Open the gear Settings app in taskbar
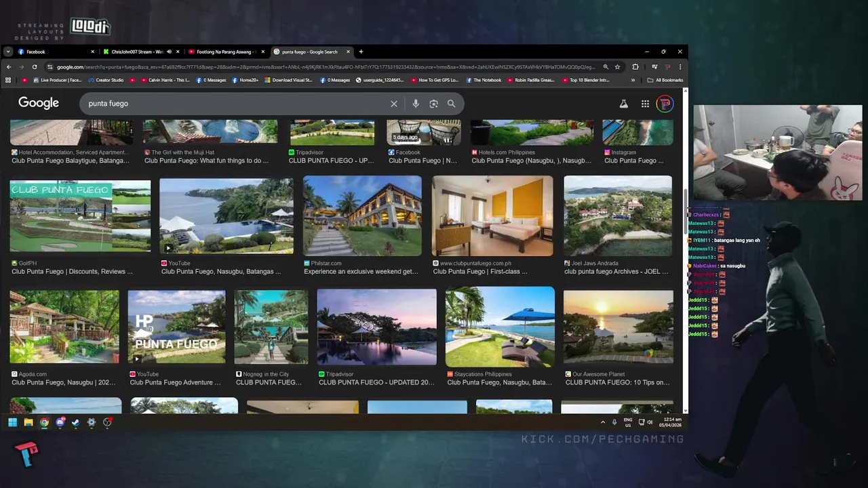Image resolution: width=868 pixels, height=488 pixels. click(x=92, y=422)
